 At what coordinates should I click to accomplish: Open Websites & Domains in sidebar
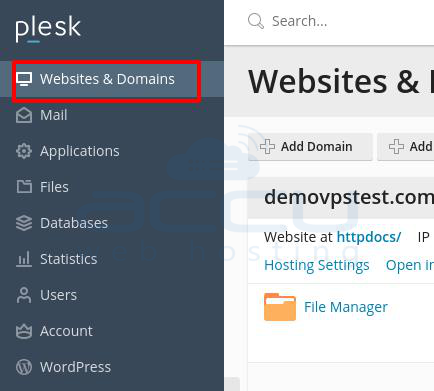[x=112, y=79]
